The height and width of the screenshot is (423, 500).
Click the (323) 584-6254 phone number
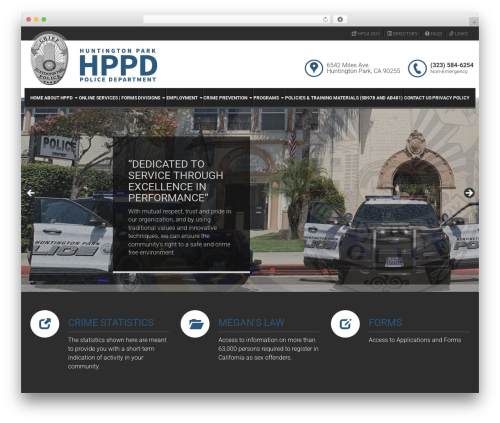(x=452, y=65)
